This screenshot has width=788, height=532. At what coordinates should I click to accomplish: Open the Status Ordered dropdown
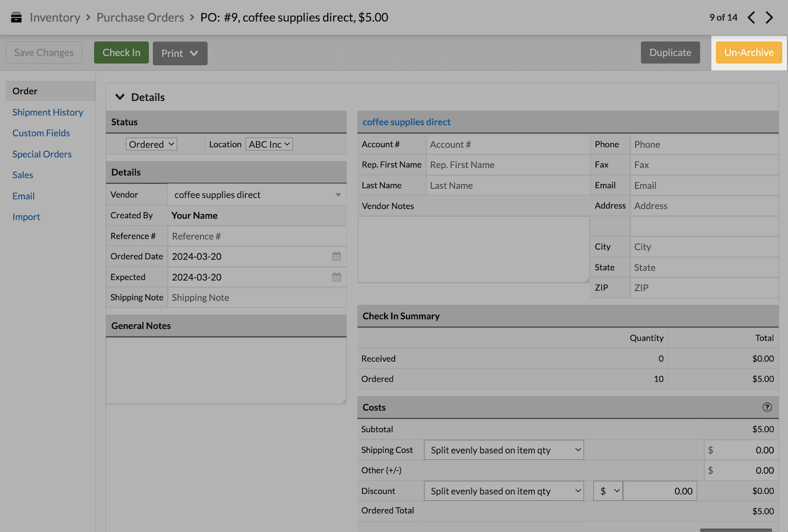click(x=152, y=144)
